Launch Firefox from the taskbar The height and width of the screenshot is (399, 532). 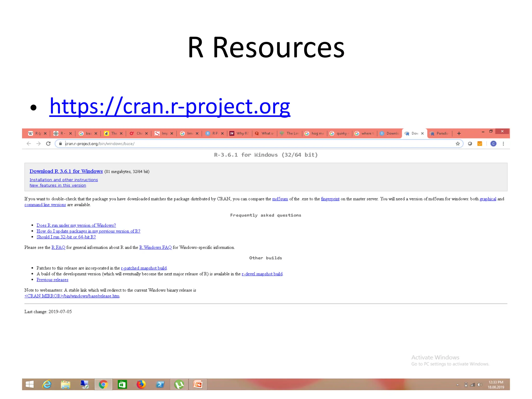(141, 384)
